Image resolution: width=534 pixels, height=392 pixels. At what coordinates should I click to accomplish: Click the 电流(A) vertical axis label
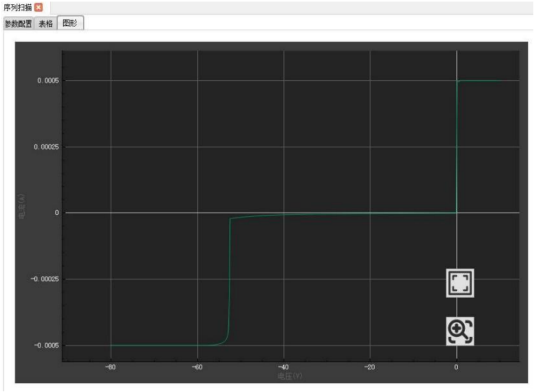[x=22, y=213]
